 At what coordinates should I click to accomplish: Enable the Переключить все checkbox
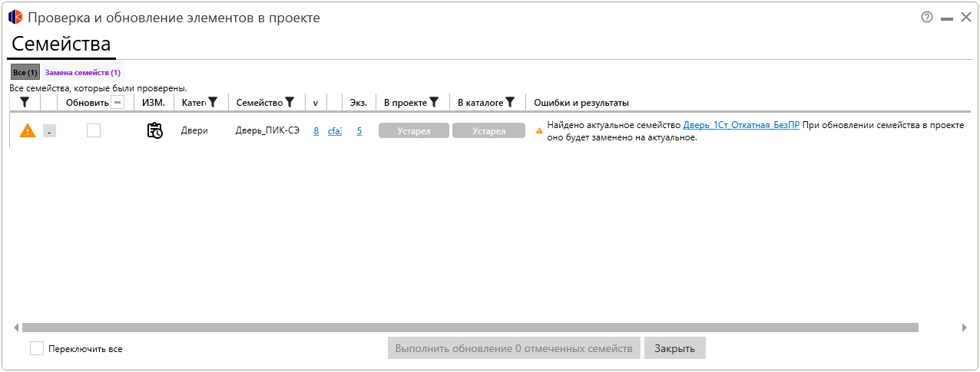[x=37, y=348]
